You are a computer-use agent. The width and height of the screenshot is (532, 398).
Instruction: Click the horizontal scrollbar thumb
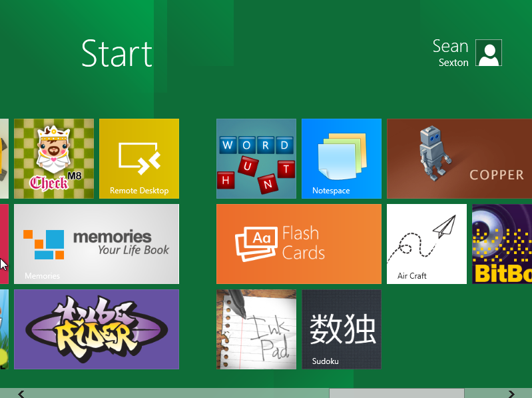click(x=396, y=393)
